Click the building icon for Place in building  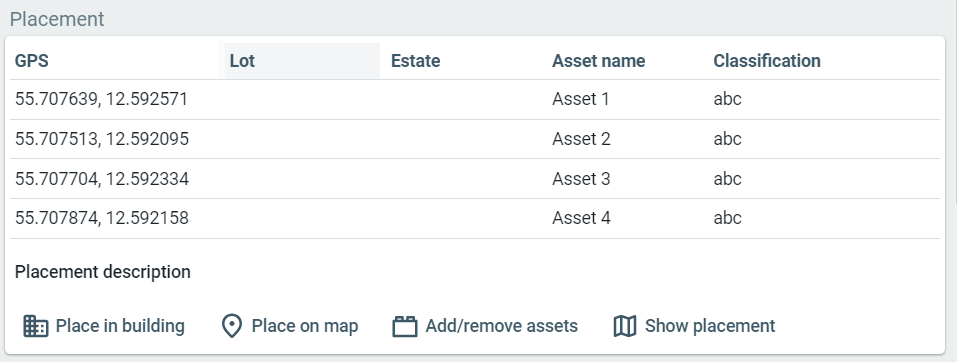click(35, 326)
